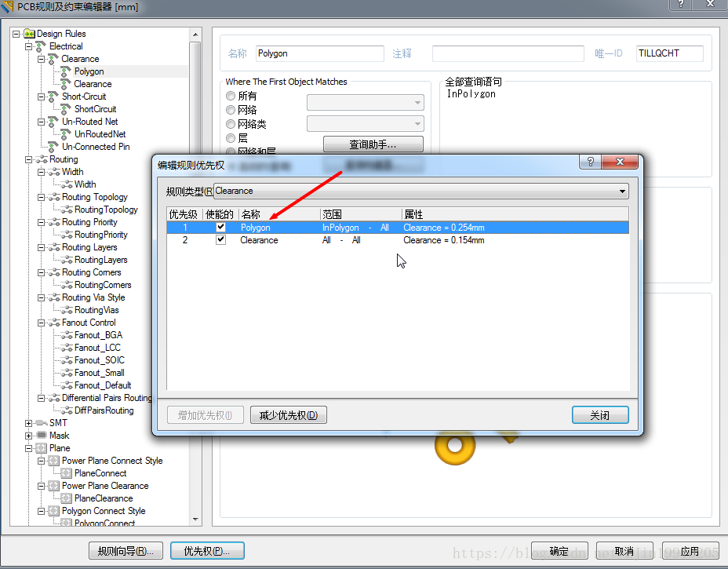This screenshot has width=728, height=569.
Task: Collapse the Plane tree node
Action: [29, 448]
